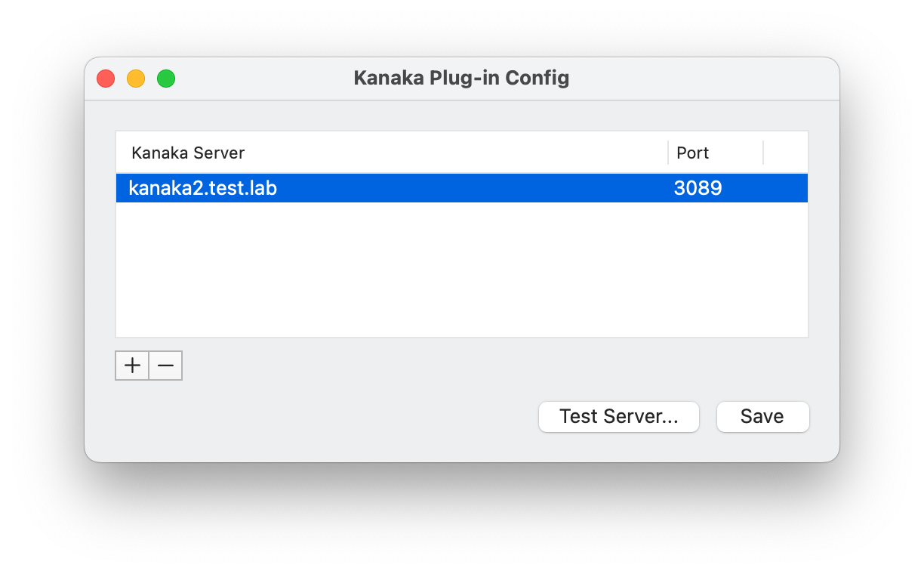Click empty white space below the server row

tap(460, 272)
